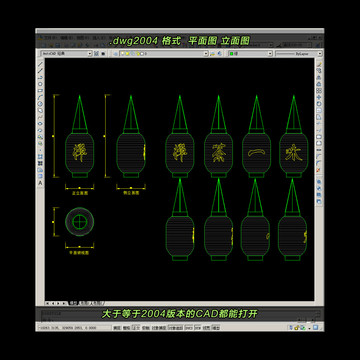The height and width of the screenshot is (360, 360).
Task: Click the Erase tool in modify toolbar
Action: point(319,64)
